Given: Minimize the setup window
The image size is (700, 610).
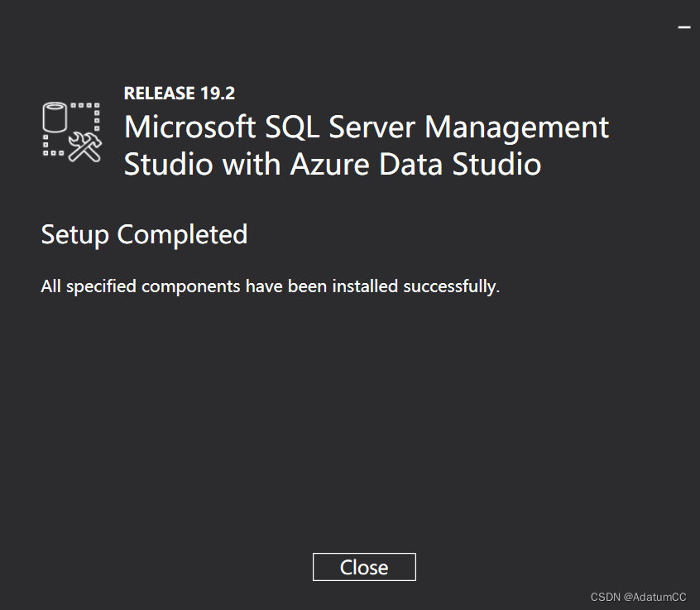Looking at the screenshot, I should [x=683, y=26].
